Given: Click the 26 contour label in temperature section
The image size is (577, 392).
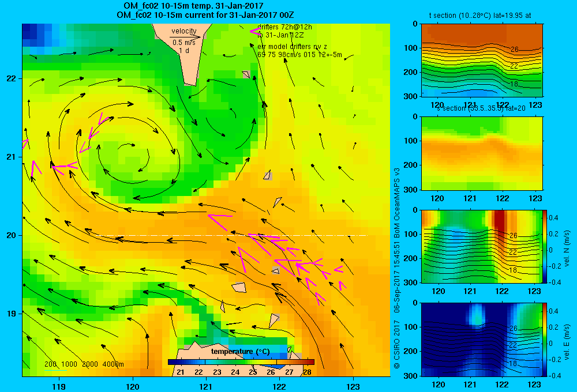Looking at the screenshot, I should [x=515, y=49].
